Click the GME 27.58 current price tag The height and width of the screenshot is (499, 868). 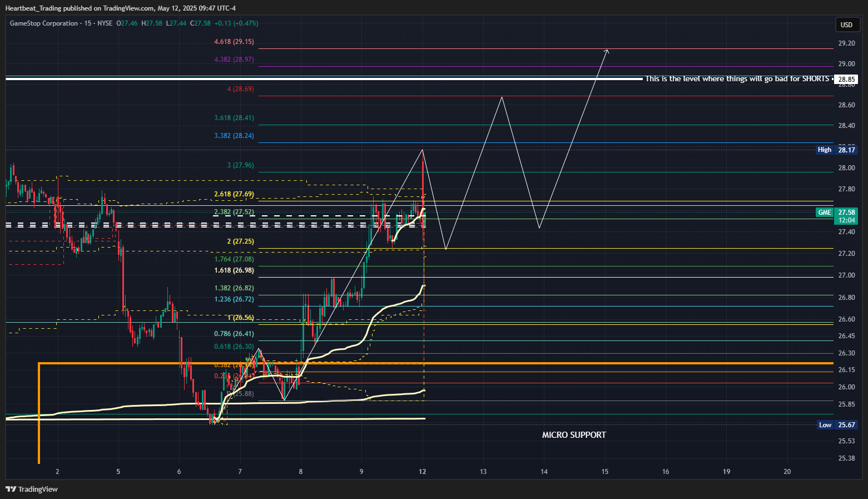tap(837, 216)
